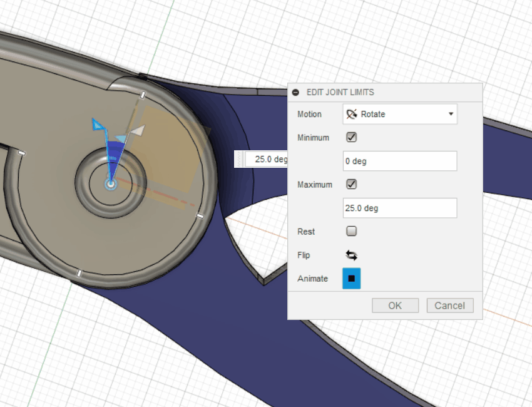532x407 pixels.
Task: Click the Flip label text
Action: (304, 255)
